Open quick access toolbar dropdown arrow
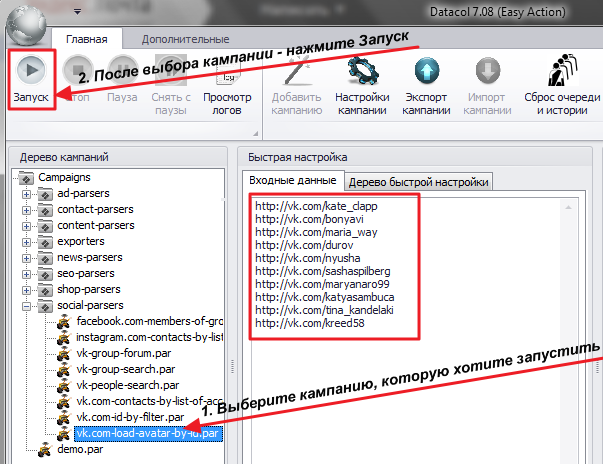603x464 pixels. tap(78, 12)
